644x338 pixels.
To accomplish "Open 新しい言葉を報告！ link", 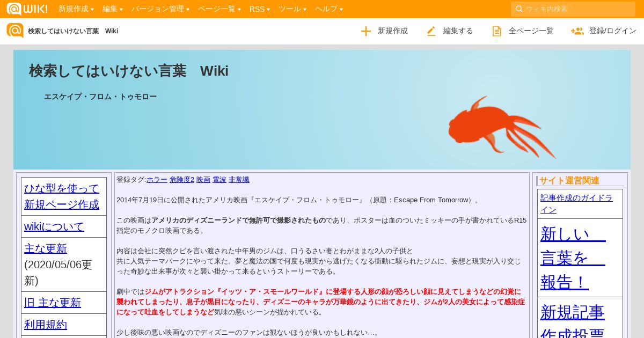I will tap(573, 258).
